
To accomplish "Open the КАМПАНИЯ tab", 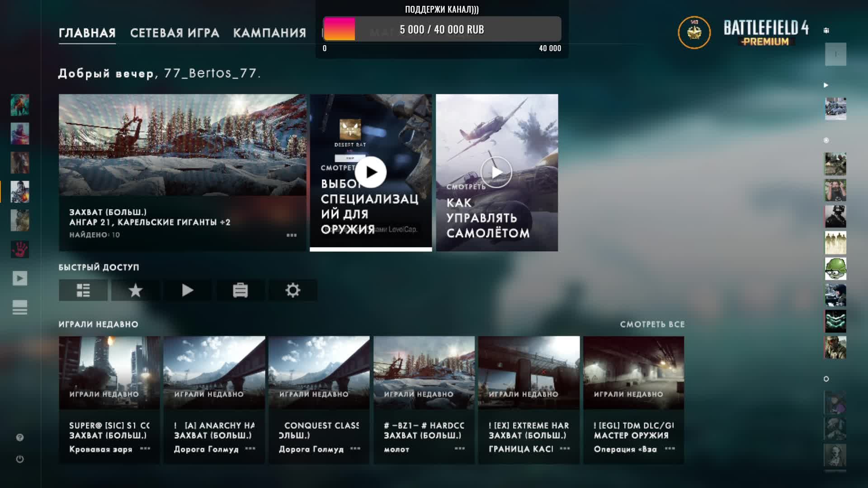I will [269, 33].
